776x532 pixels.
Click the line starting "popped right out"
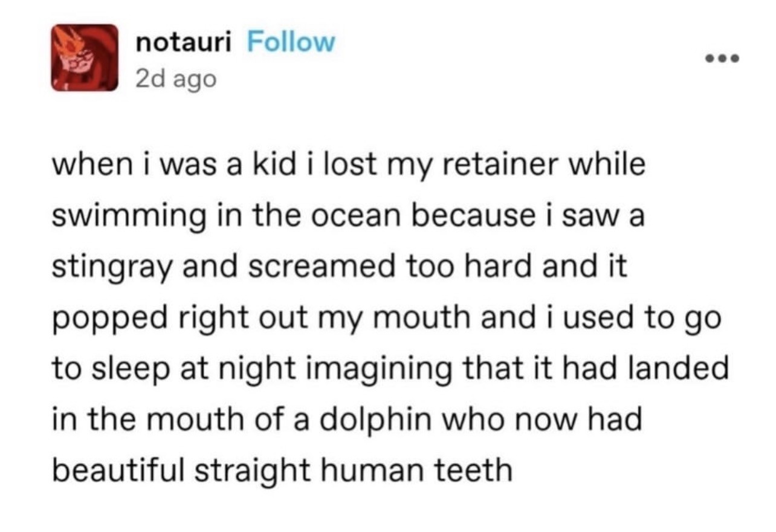tap(386, 318)
